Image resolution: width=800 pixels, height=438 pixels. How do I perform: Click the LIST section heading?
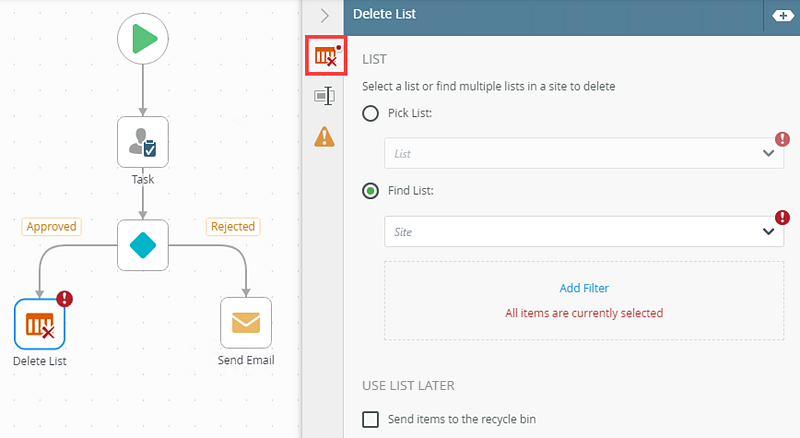[374, 59]
